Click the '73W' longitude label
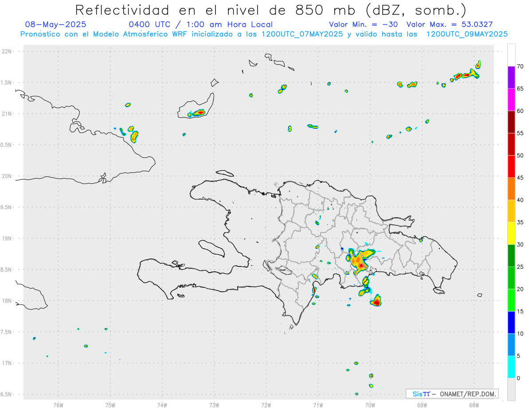This screenshot has width=532, height=411. [x=214, y=404]
